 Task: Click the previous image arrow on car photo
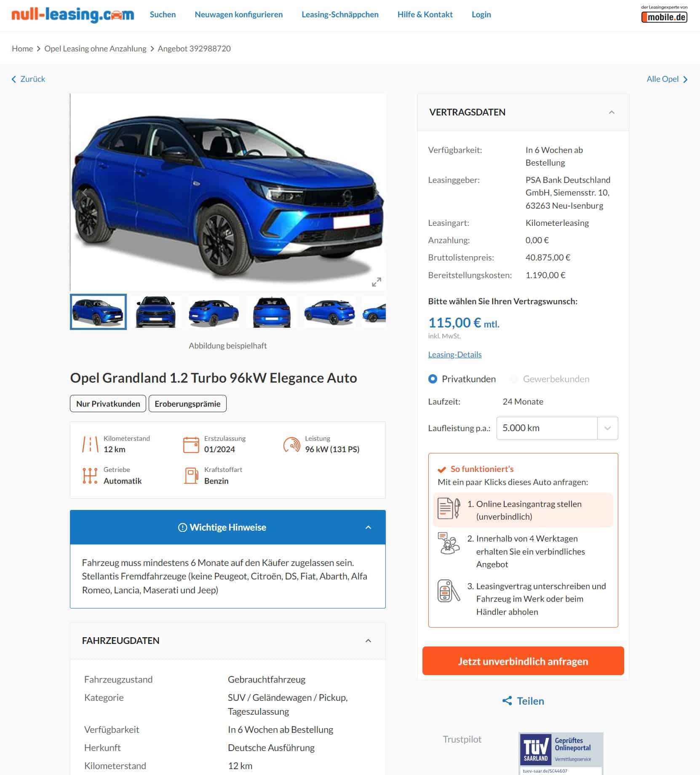tap(85, 193)
